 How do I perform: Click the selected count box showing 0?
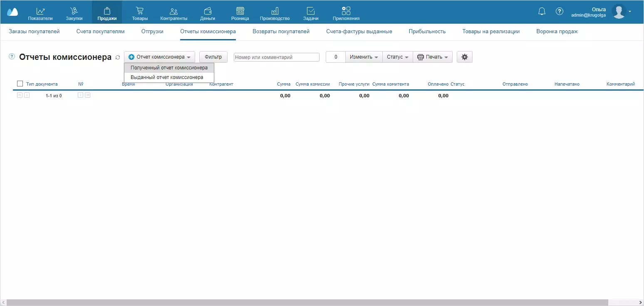click(x=336, y=57)
